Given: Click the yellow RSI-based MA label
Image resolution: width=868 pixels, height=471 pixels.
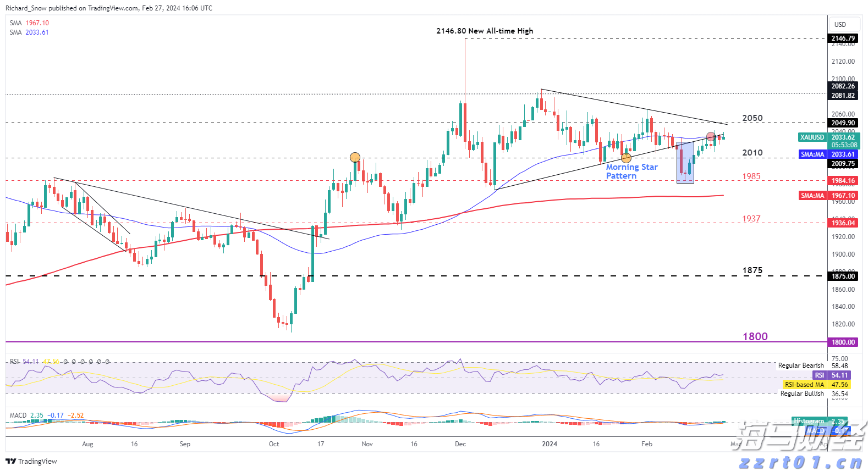Looking at the screenshot, I should click(x=804, y=385).
